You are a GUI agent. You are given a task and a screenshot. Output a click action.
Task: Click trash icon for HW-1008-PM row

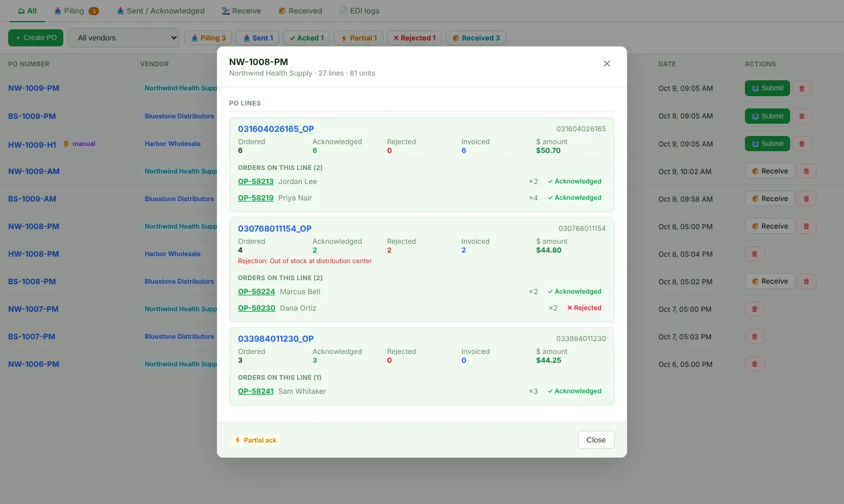pos(754,254)
